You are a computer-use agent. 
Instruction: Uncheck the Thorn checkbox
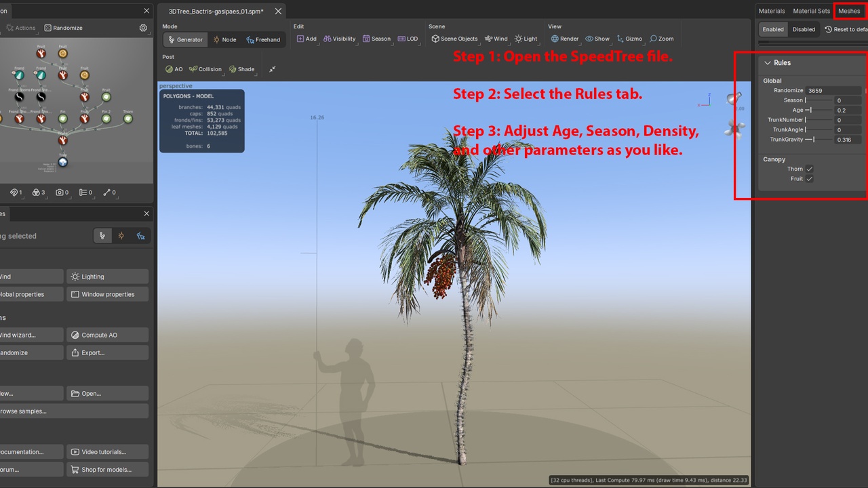tap(809, 169)
